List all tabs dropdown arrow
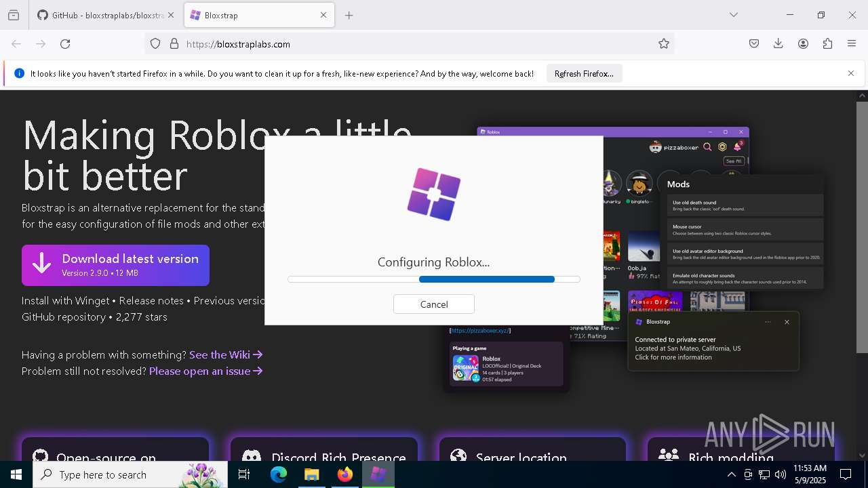This screenshot has height=488, width=868. pyautogui.click(x=734, y=15)
